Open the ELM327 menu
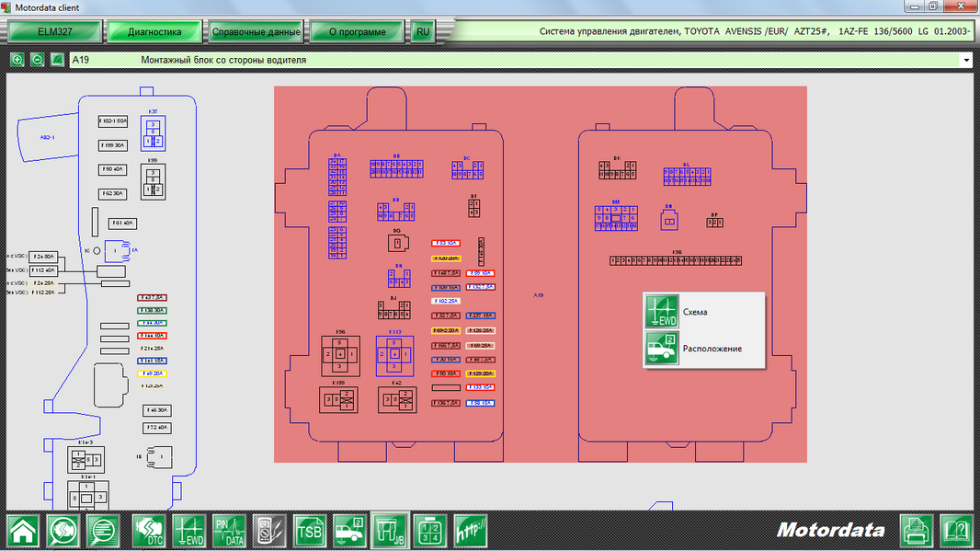This screenshot has height=551, width=980. click(55, 32)
